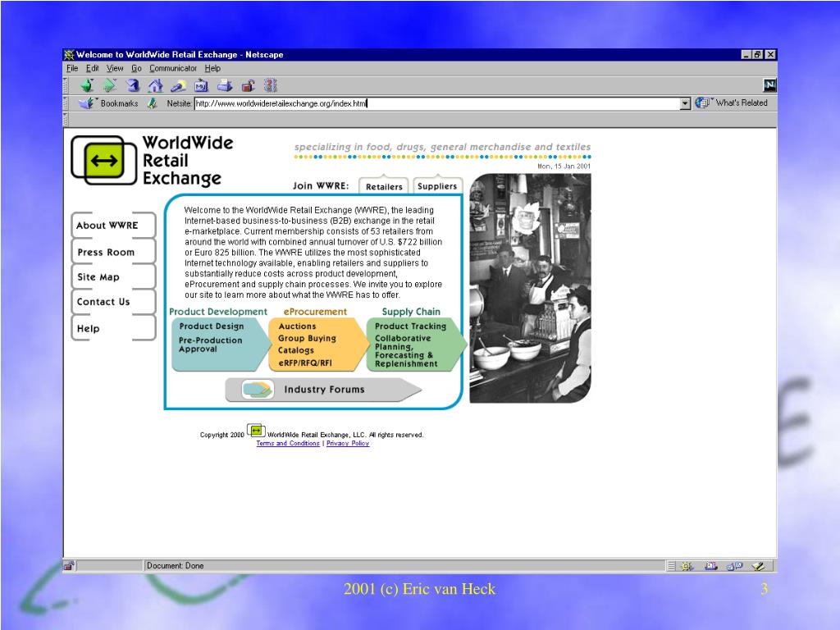Open Navigator icon in status bar component bar
This screenshot has height=630, width=840.
(687, 566)
